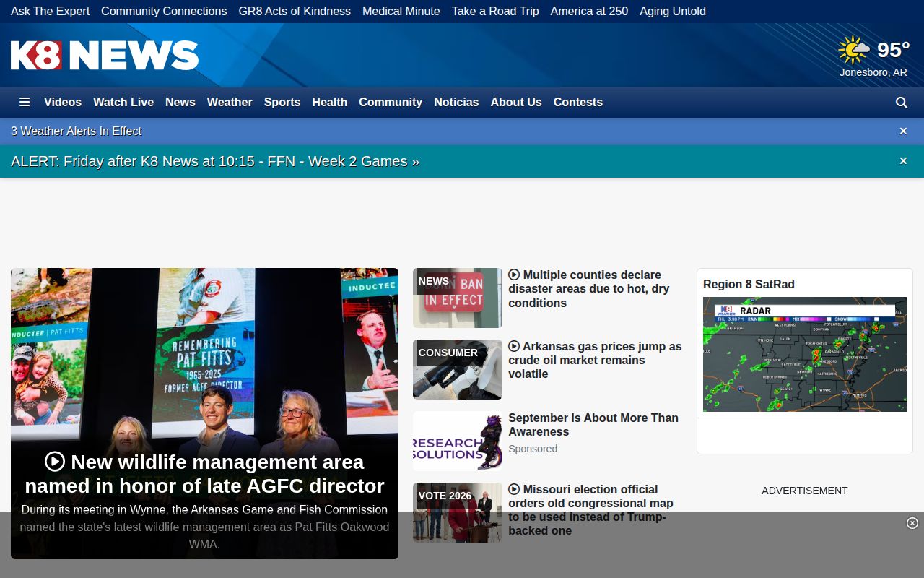
Task: Click the Jonesboro, AR location text
Action: click(x=873, y=72)
